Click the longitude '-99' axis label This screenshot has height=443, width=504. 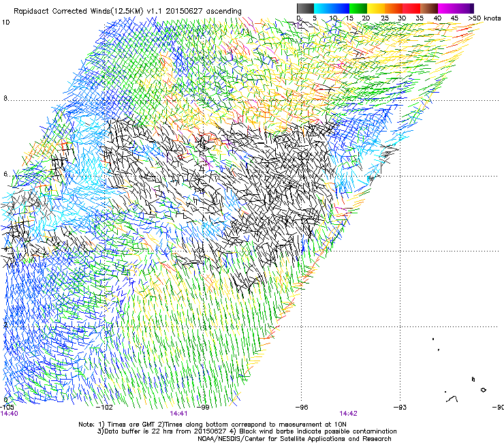click(203, 408)
